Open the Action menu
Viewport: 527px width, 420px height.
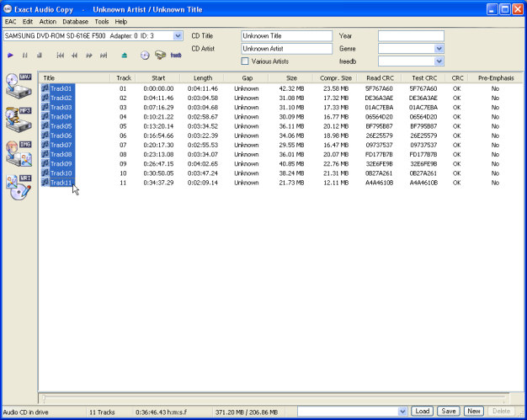coord(47,21)
